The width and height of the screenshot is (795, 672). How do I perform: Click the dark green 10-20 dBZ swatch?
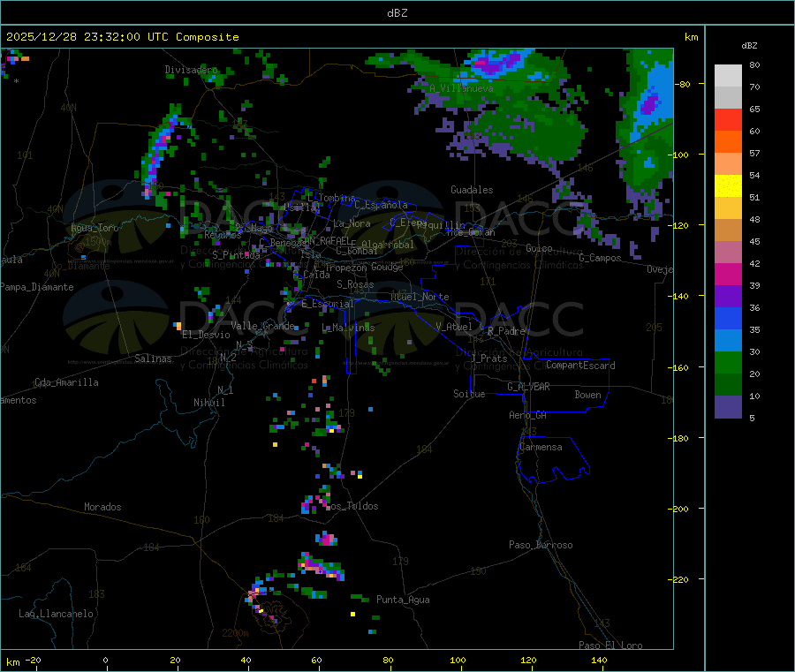point(728,385)
